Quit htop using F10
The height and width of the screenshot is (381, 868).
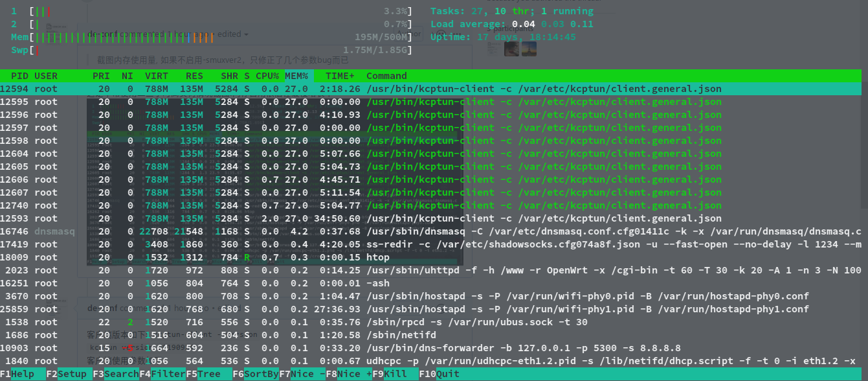pyautogui.click(x=438, y=373)
